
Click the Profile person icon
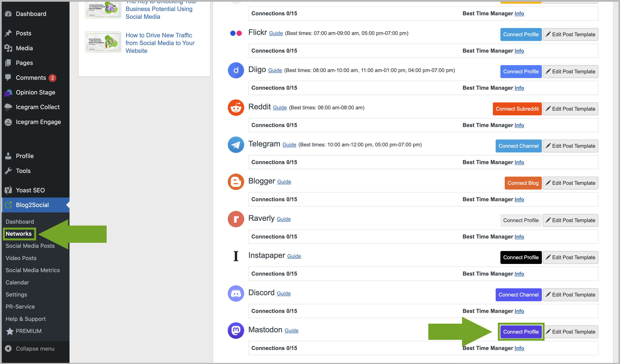[x=8, y=156]
